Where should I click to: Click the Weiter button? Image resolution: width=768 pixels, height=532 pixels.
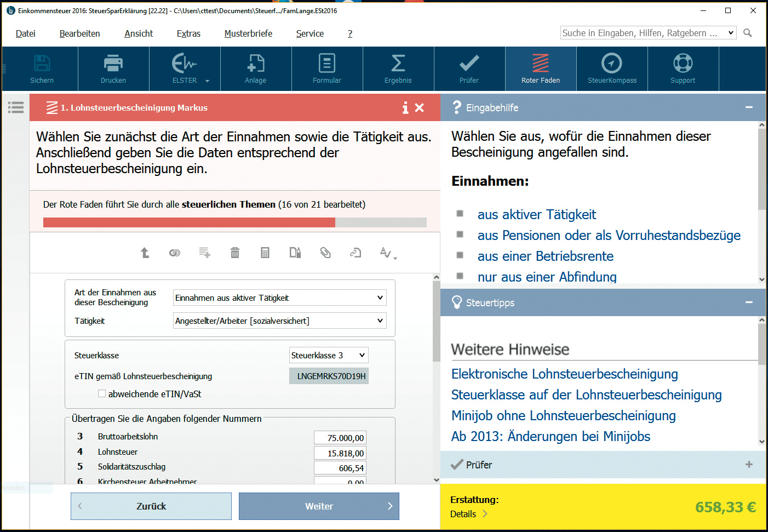pyautogui.click(x=319, y=506)
